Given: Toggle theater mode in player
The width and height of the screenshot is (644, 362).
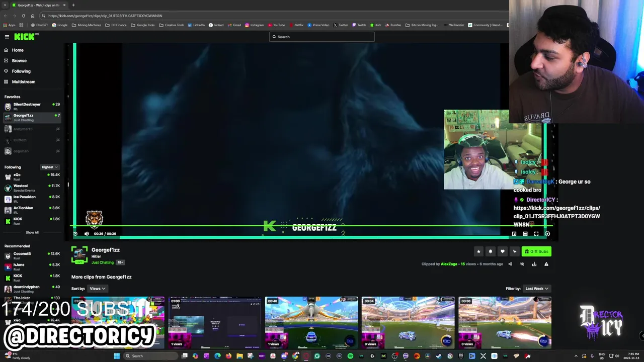Looking at the screenshot, I should pyautogui.click(x=525, y=234).
